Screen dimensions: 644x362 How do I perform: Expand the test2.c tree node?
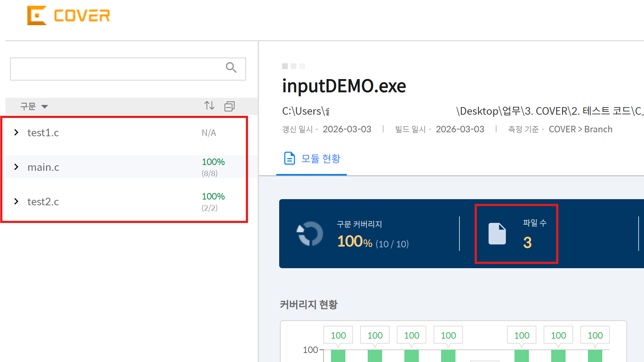[x=16, y=201]
